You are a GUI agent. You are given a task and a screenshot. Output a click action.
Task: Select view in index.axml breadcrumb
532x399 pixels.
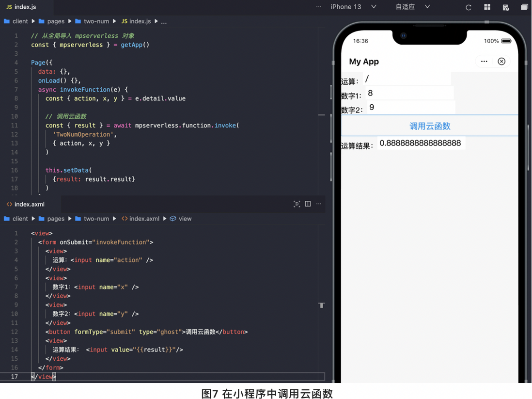coord(185,219)
